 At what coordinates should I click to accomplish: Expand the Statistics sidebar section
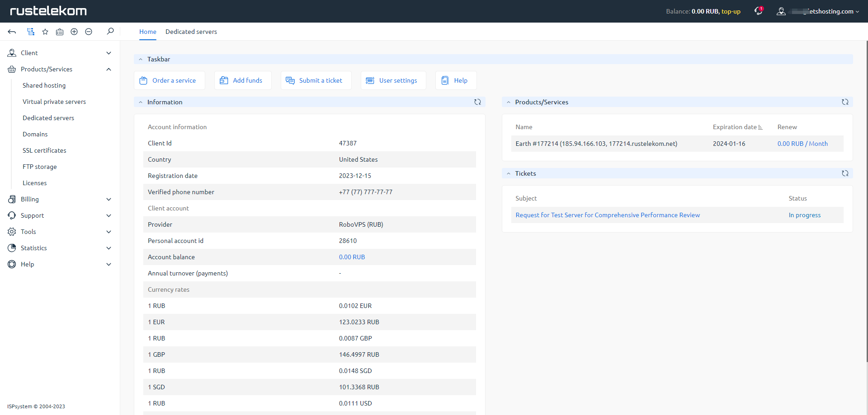coord(108,248)
